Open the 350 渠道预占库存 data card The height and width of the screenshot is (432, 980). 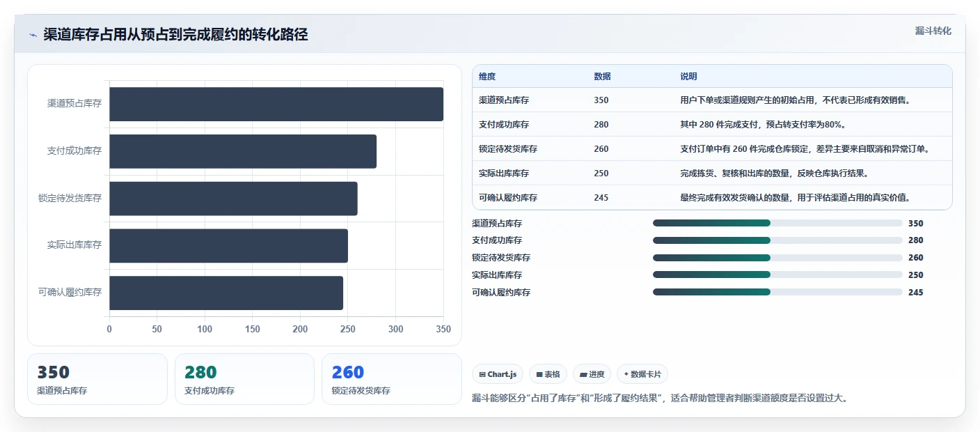(97, 379)
